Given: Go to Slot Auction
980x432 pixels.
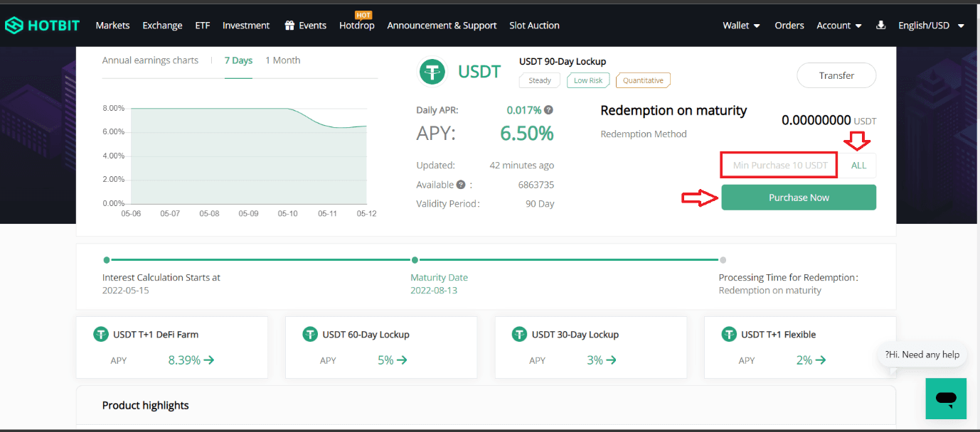Looking at the screenshot, I should pos(534,26).
